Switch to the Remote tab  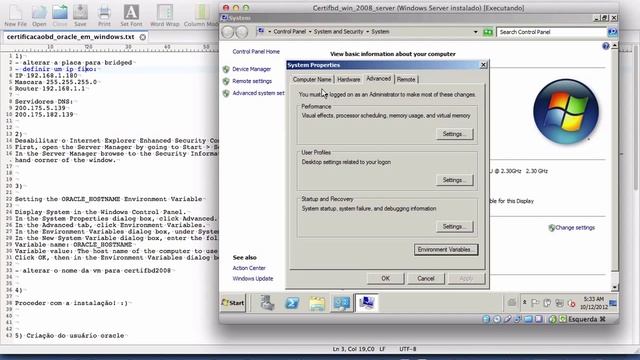coord(406,80)
